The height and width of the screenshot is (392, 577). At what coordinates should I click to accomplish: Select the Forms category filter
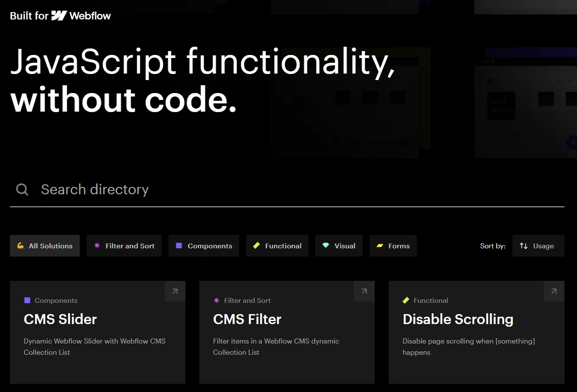tap(393, 246)
